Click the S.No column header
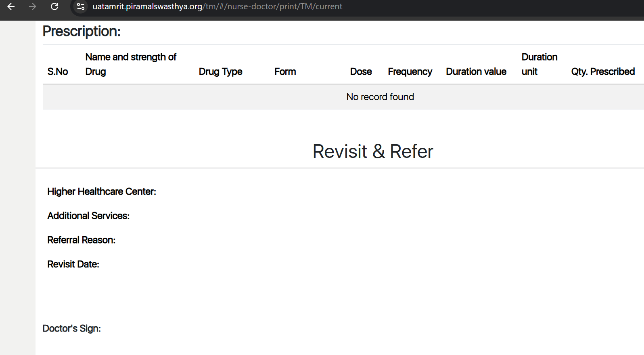 58,71
